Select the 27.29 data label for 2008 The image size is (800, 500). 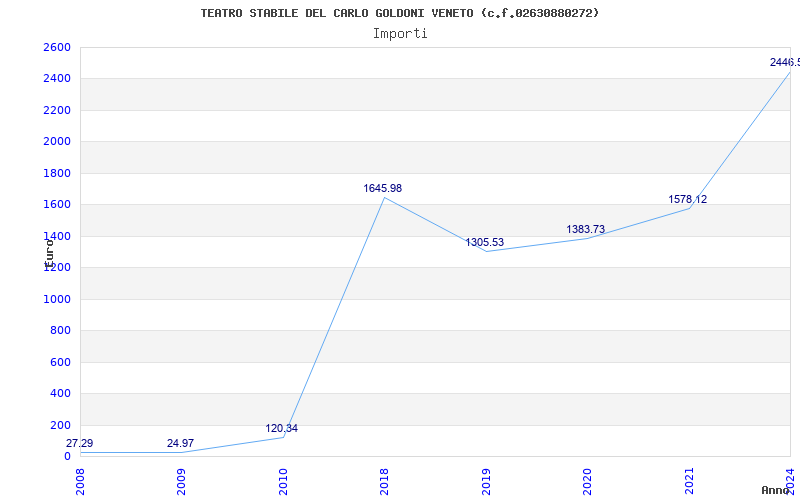pyautogui.click(x=79, y=443)
